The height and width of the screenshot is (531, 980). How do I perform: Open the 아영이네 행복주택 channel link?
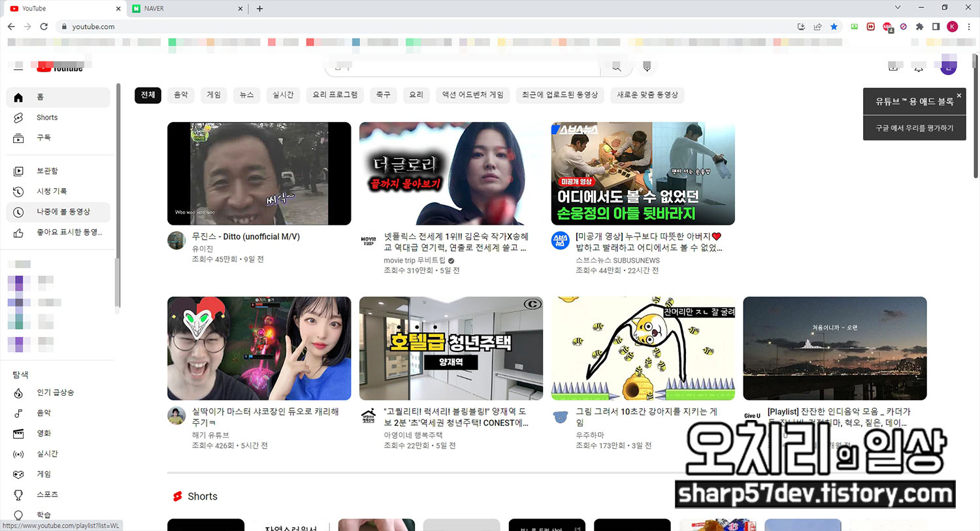pos(413,435)
